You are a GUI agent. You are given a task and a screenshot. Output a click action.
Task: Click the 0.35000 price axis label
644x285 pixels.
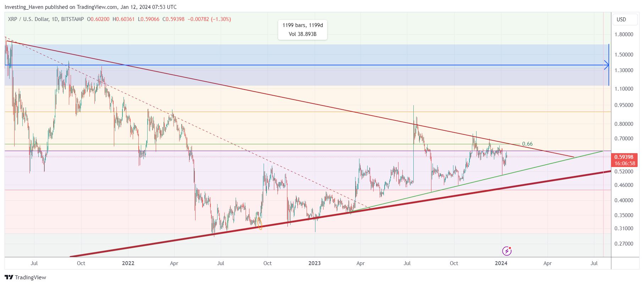[x=624, y=215]
